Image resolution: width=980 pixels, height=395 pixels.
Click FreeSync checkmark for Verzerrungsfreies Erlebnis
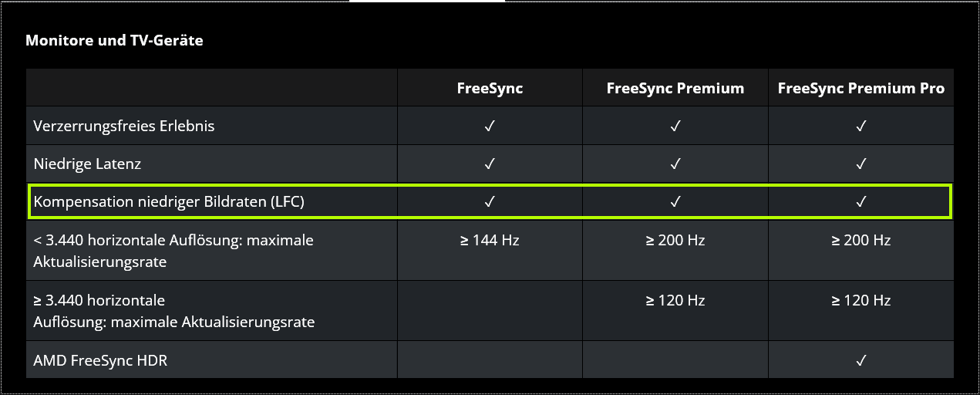tap(490, 126)
